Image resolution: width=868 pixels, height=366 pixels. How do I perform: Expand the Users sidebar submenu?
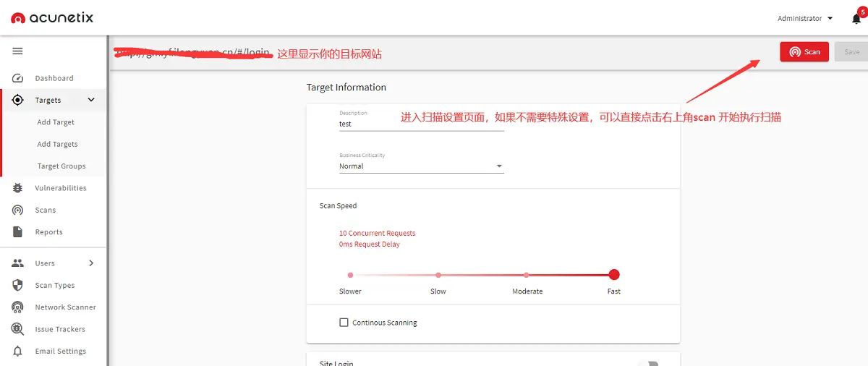(x=91, y=263)
